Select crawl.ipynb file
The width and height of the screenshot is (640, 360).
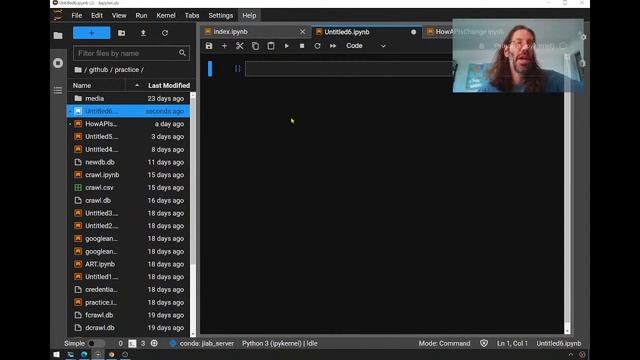point(129,175)
